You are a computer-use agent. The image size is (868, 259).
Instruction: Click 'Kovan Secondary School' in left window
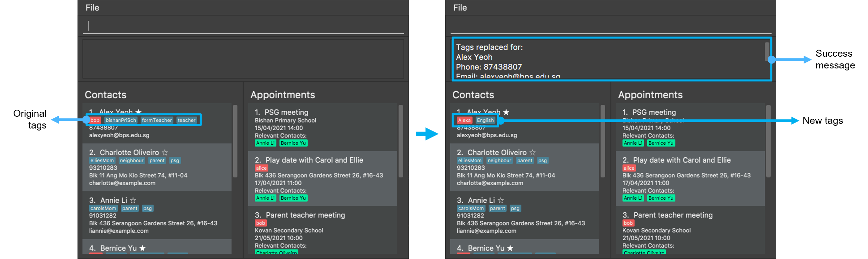(289, 230)
